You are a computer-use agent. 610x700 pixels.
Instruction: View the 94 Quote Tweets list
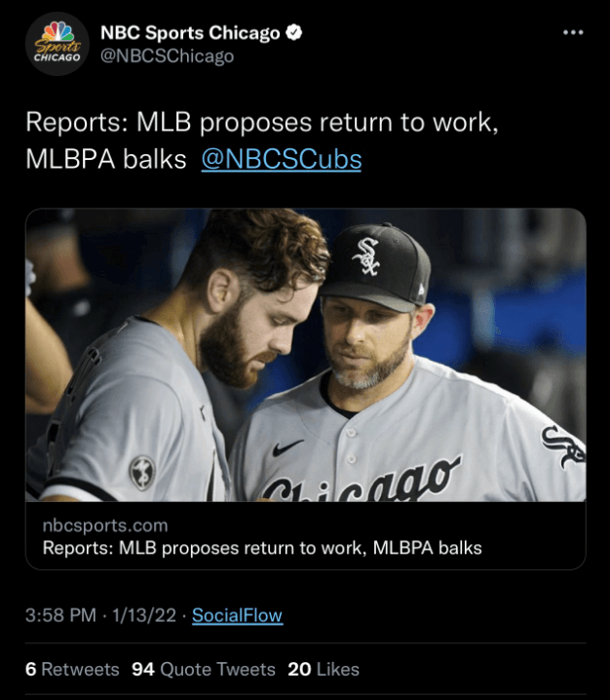click(x=203, y=670)
